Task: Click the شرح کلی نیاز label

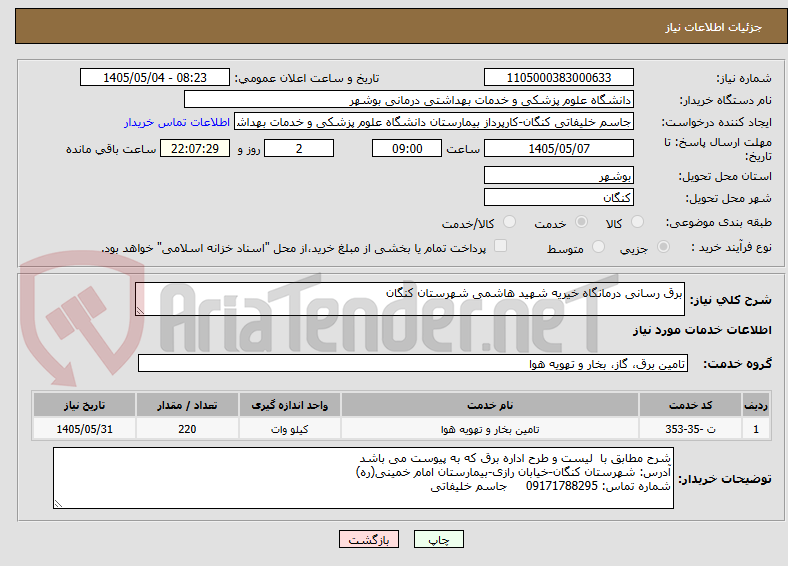Action: coord(731,300)
